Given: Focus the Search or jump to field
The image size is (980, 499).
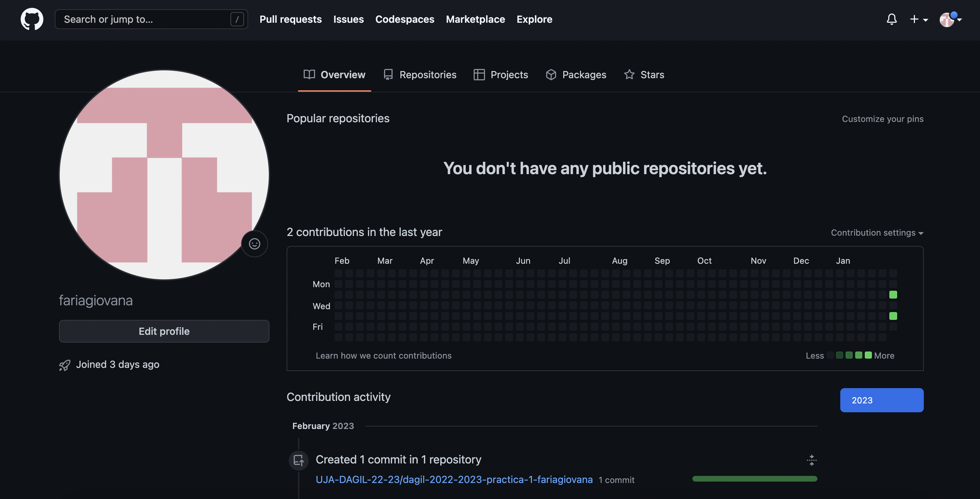Looking at the screenshot, I should [x=145, y=19].
